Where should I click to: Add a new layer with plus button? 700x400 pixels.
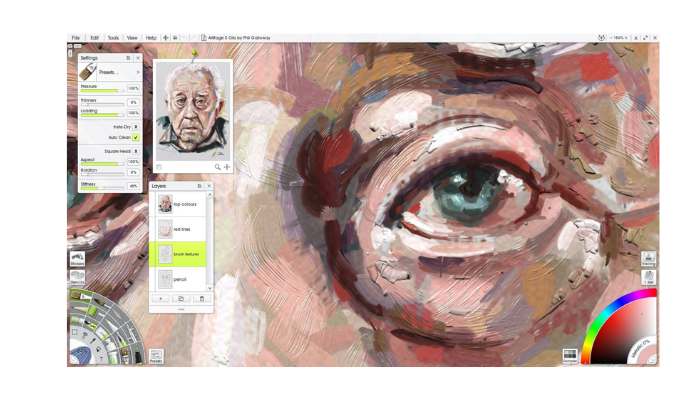point(160,298)
